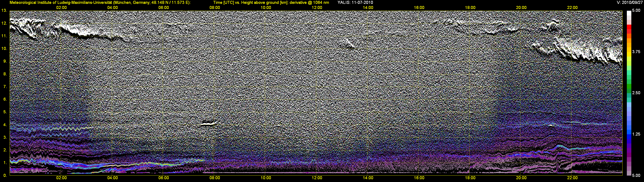
Task: Click the 3. km height axis label
Action: pos(5,137)
